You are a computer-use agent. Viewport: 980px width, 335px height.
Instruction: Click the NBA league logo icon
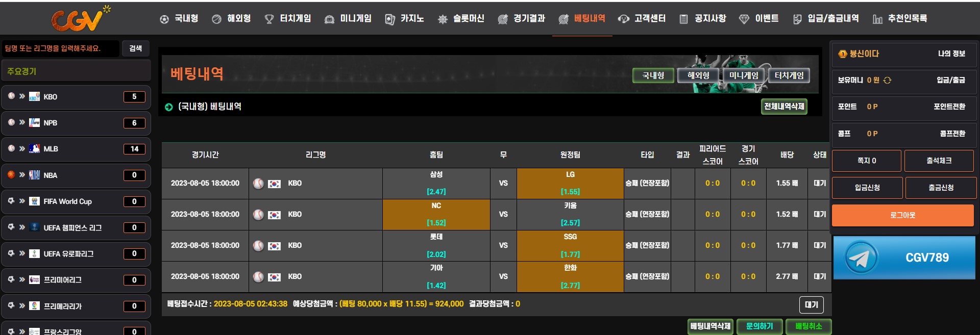(34, 175)
